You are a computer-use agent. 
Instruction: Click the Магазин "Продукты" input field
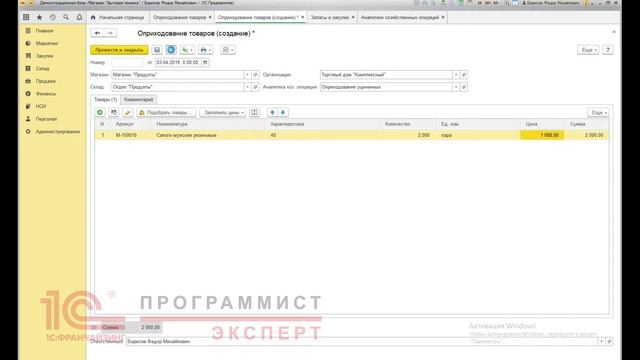click(x=177, y=75)
